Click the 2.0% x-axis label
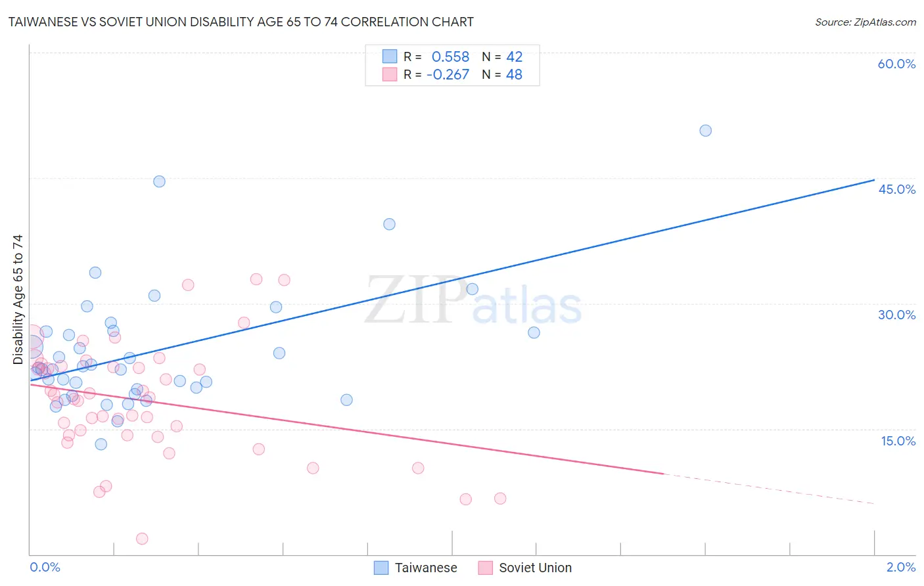The height and width of the screenshot is (586, 924). 900,567
